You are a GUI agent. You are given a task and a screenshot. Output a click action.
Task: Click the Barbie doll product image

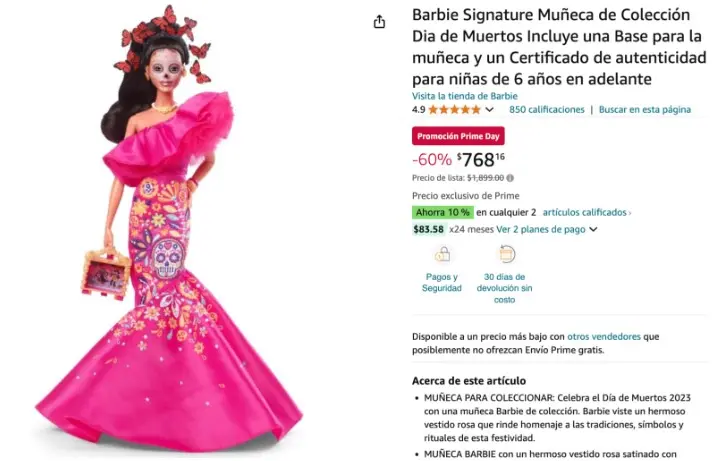169,229
